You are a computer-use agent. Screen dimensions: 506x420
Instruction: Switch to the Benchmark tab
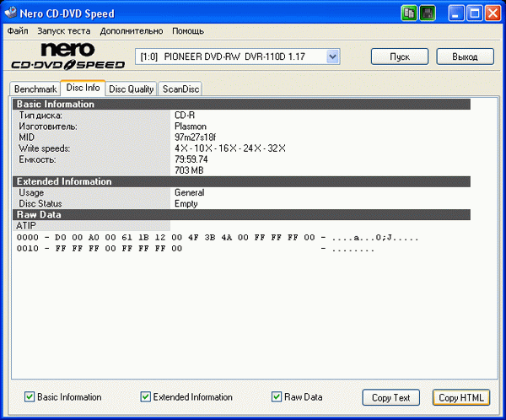tap(35, 89)
